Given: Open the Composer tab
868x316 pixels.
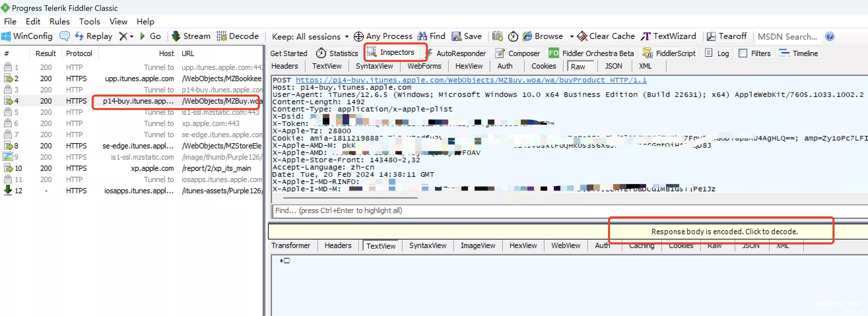Looking at the screenshot, I should [517, 53].
